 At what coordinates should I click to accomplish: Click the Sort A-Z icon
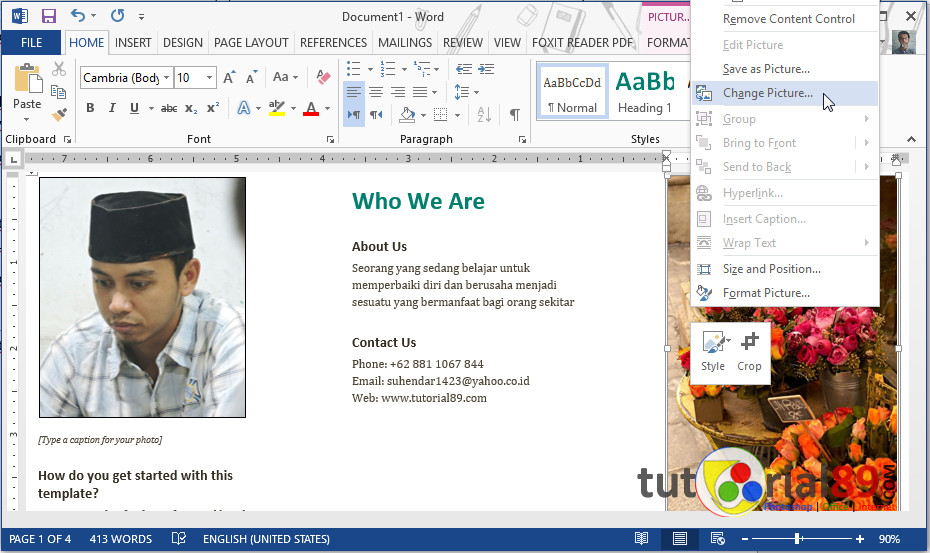tap(484, 115)
